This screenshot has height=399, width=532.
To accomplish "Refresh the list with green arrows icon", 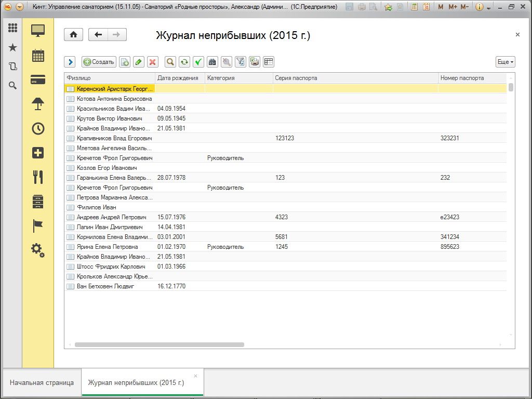I will (x=184, y=62).
